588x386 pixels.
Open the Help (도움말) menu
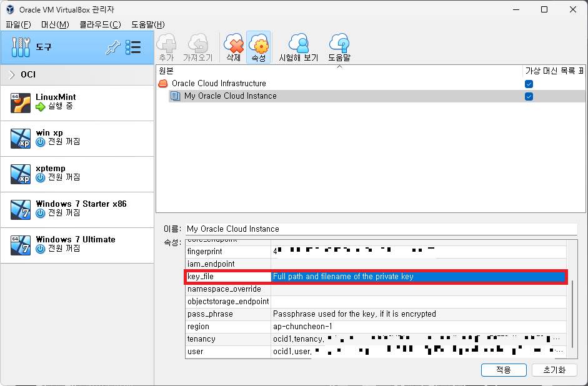[147, 25]
